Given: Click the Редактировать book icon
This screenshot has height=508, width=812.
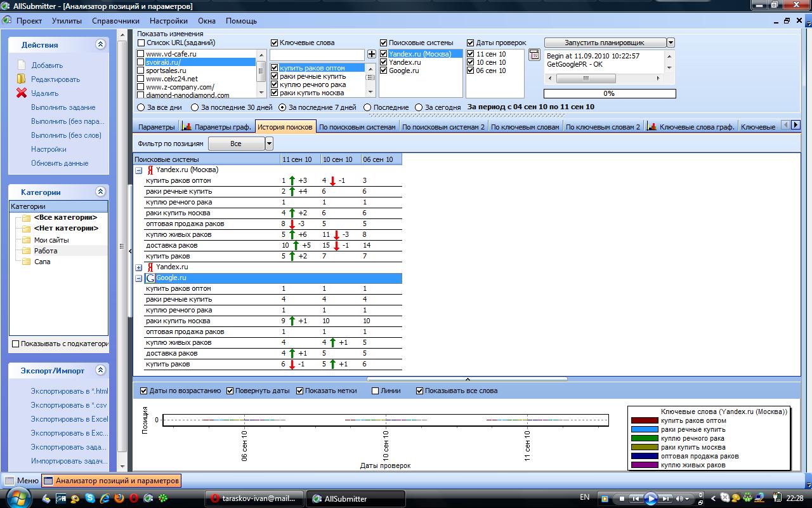Looking at the screenshot, I should click(22, 79).
